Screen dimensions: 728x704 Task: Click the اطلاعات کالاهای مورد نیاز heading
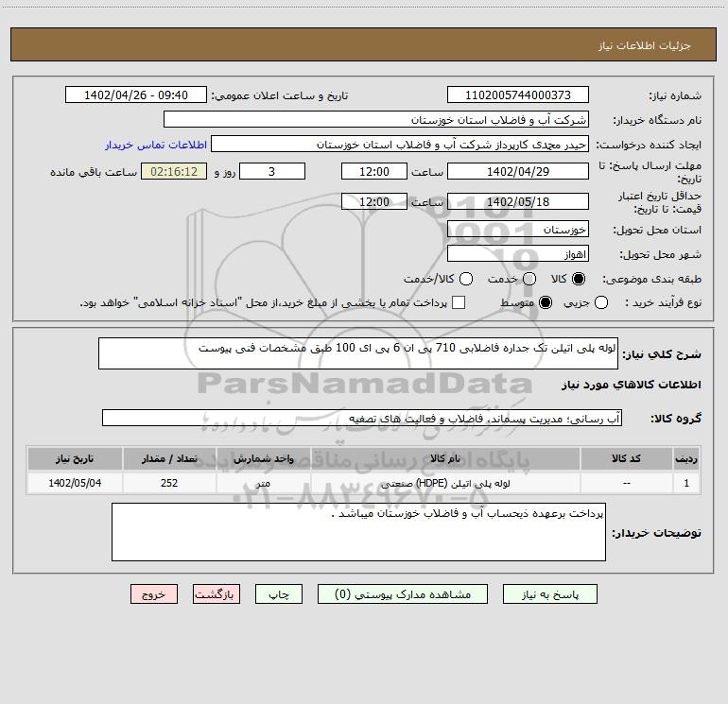click(x=632, y=385)
